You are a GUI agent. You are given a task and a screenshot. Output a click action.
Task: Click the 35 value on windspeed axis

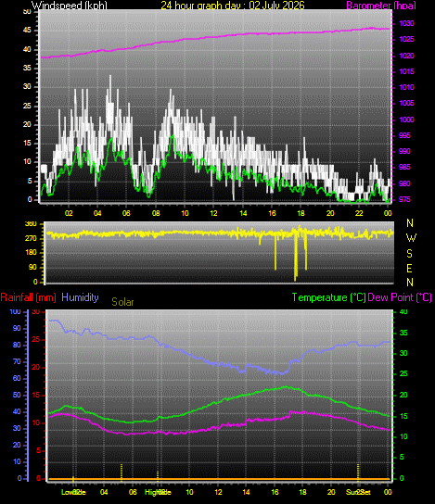(27, 68)
